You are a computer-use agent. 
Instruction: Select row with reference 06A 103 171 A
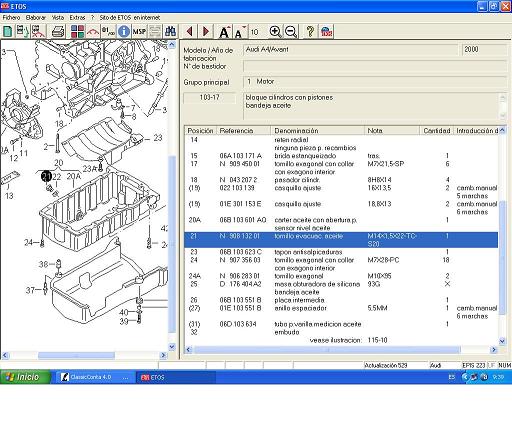[341, 156]
